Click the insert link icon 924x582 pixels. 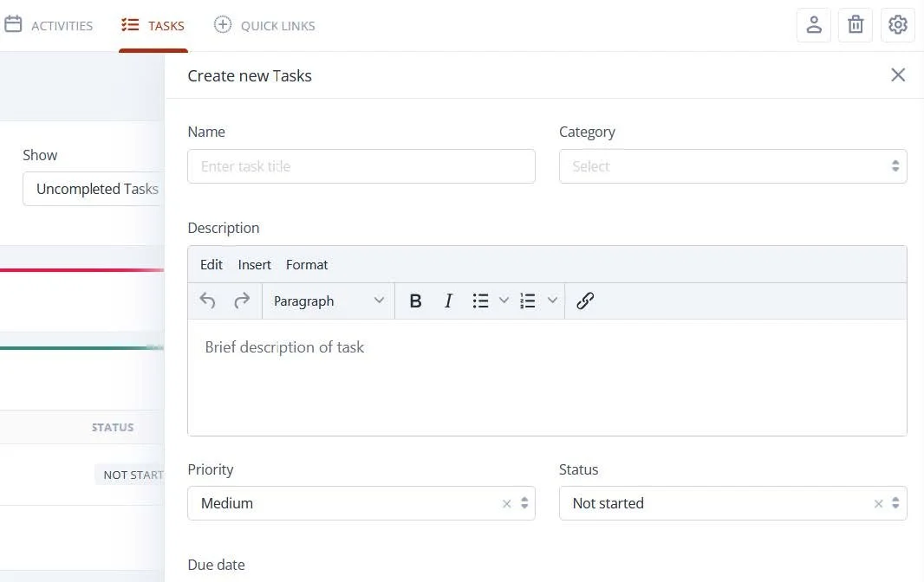[x=585, y=301]
